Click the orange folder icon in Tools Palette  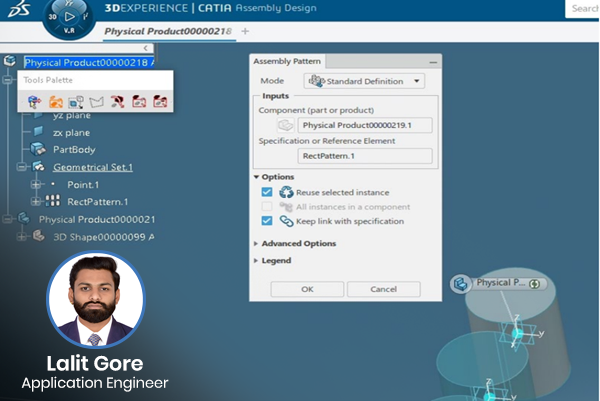pyautogui.click(x=56, y=101)
